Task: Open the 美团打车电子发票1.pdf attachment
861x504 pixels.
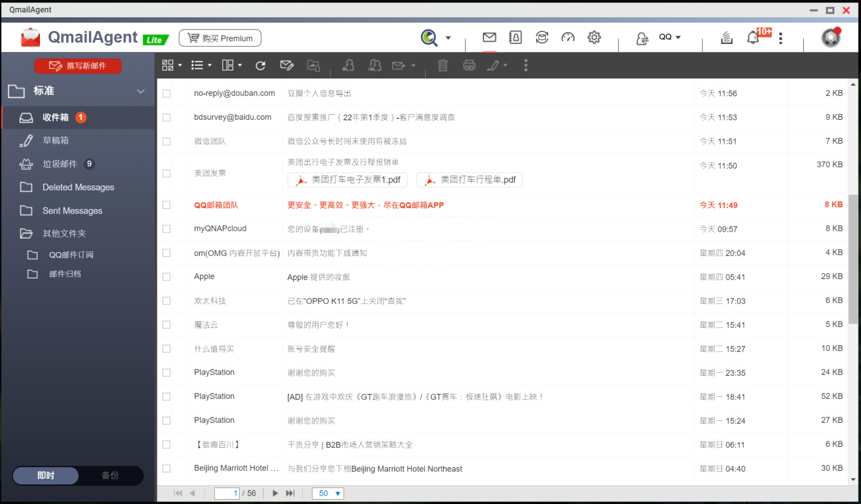Action: [348, 180]
